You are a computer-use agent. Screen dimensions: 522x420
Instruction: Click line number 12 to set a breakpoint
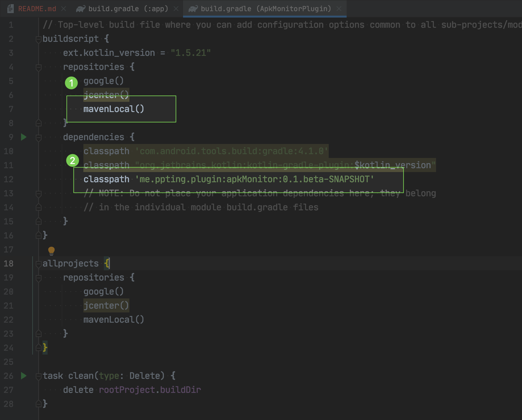pos(9,179)
